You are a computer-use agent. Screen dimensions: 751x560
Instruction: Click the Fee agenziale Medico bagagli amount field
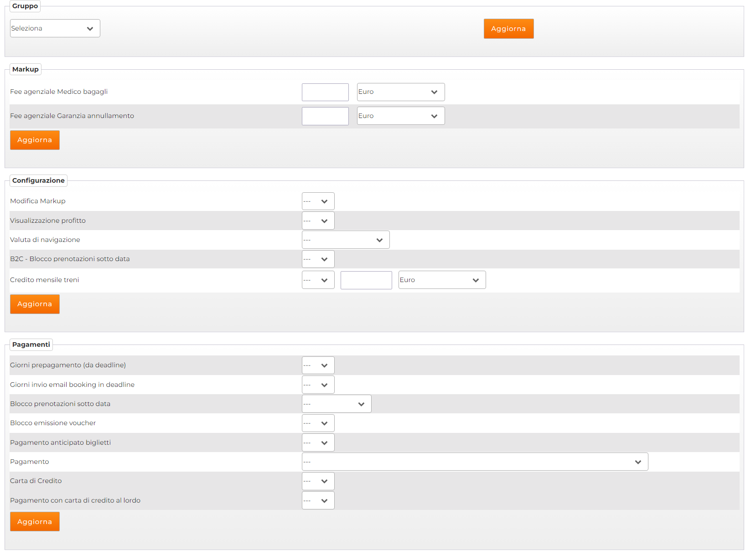325,92
